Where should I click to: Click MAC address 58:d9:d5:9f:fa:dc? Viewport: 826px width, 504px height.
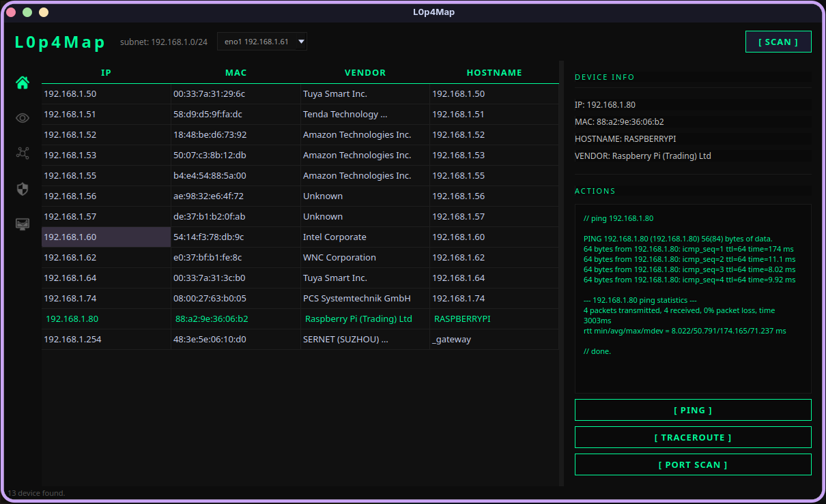point(236,115)
